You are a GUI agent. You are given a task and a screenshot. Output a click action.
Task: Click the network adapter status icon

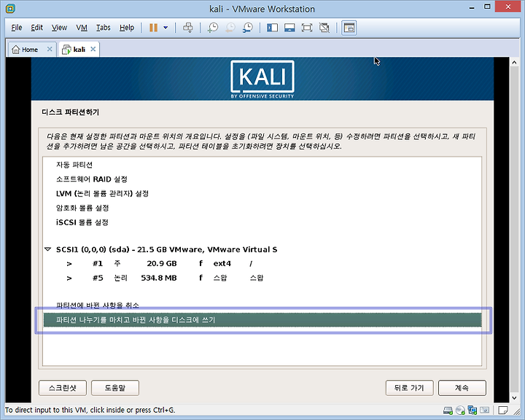(x=472, y=410)
